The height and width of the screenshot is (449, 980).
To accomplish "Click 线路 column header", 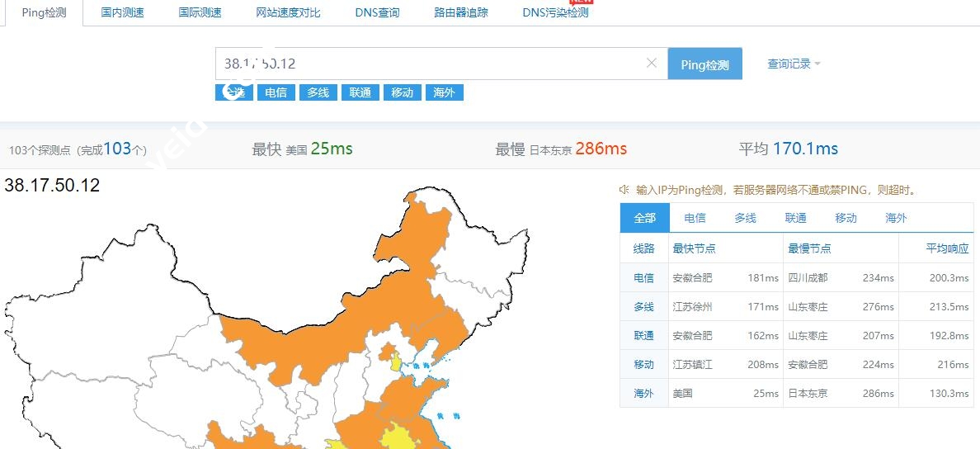I will tap(643, 248).
